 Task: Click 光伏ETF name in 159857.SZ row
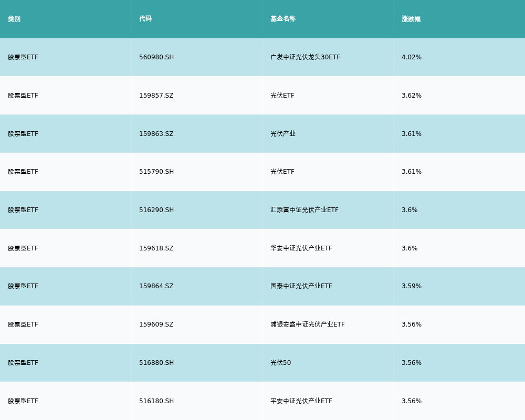coord(282,96)
